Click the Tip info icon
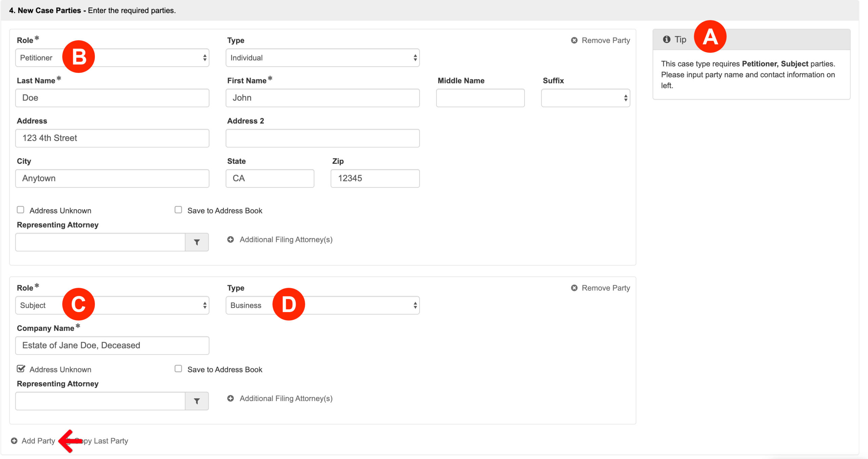This screenshot has width=868, height=459. coord(666,39)
